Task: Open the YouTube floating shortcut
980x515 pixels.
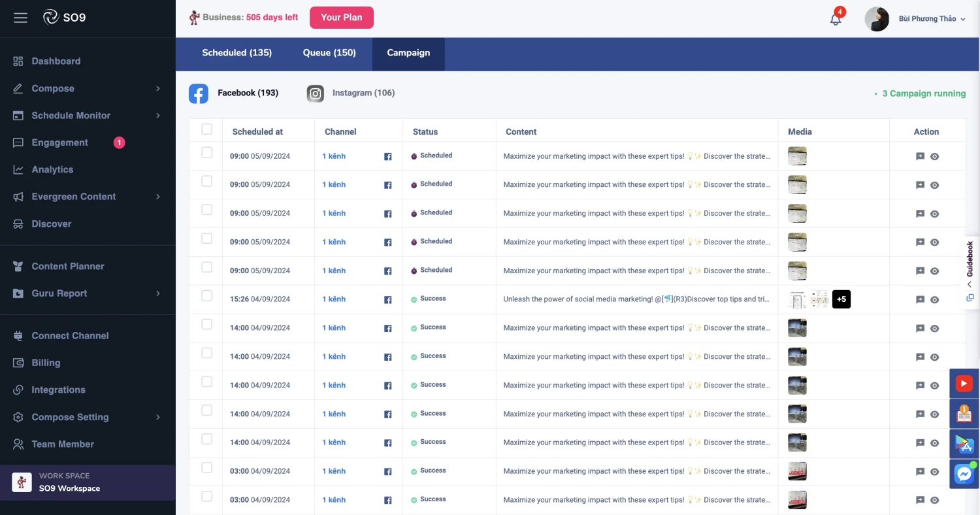Action: 964,384
